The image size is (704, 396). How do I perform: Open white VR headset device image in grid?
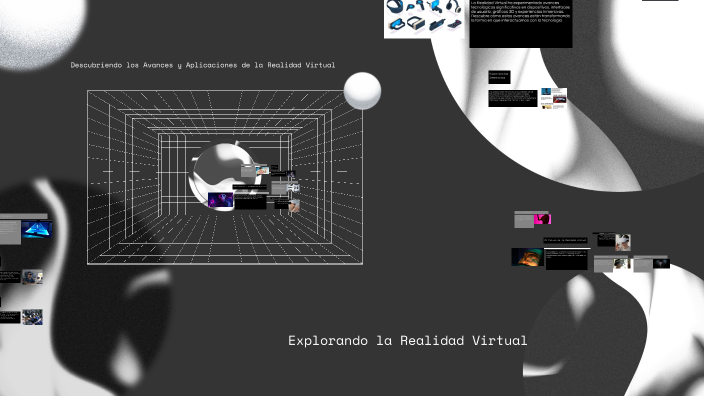click(x=293, y=188)
